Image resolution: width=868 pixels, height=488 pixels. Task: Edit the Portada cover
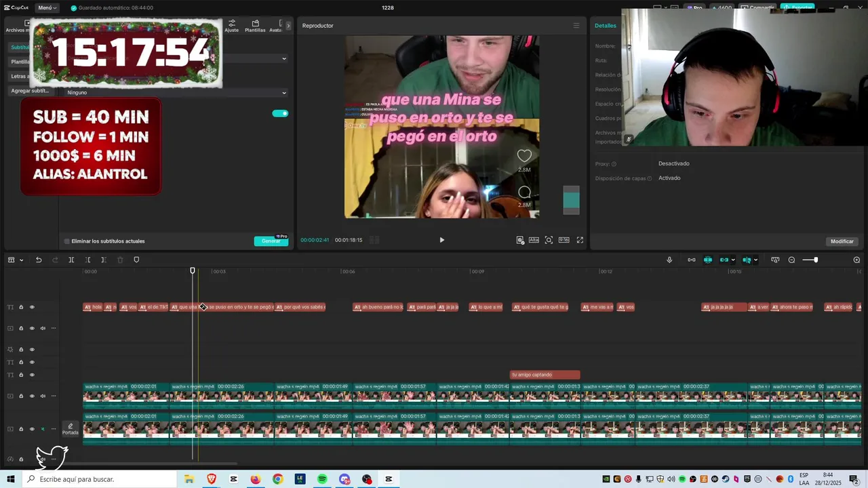(x=71, y=428)
